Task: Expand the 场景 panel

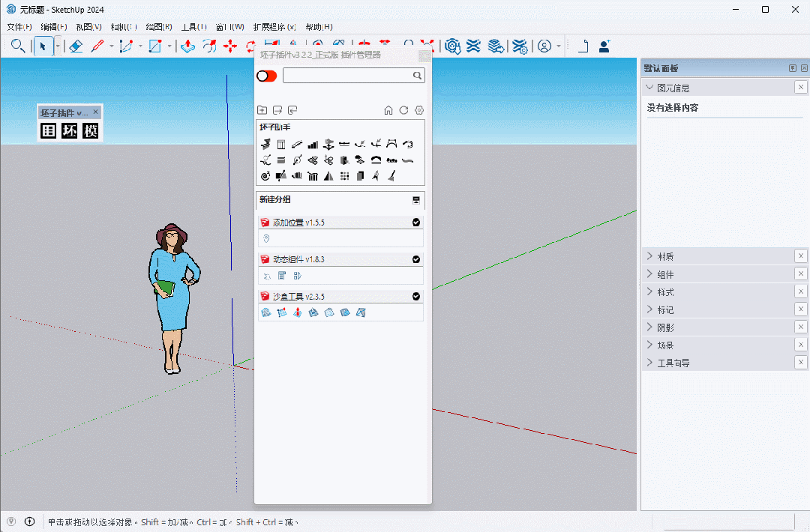Action: click(649, 345)
